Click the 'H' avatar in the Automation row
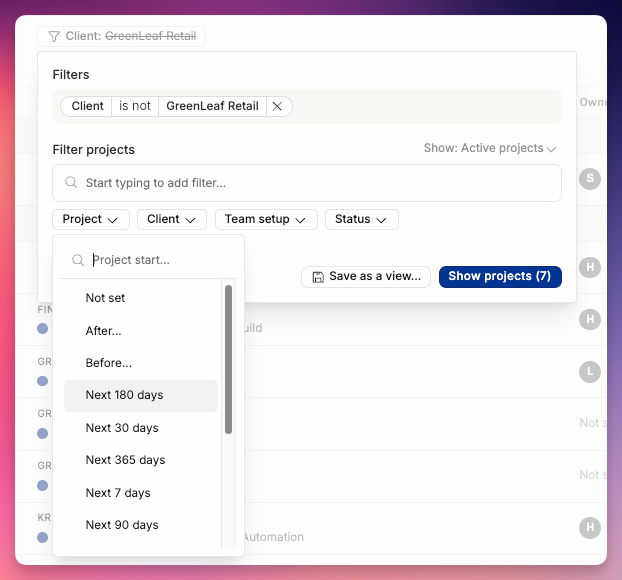622x580 pixels. coord(590,528)
